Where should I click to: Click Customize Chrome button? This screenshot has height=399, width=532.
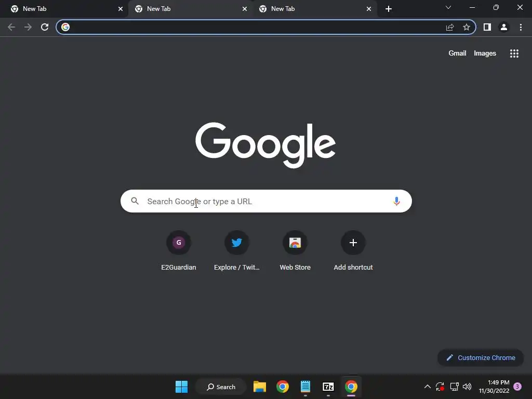[481, 357]
